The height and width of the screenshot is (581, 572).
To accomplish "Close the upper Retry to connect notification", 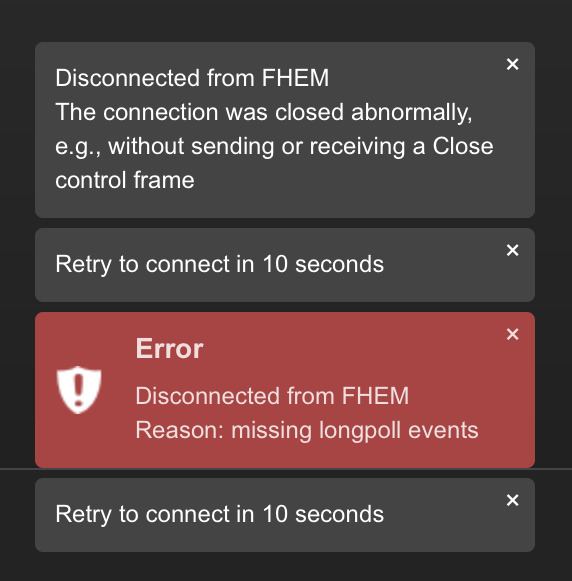I will tap(512, 250).
